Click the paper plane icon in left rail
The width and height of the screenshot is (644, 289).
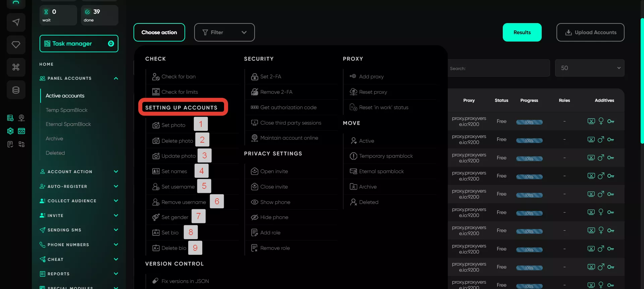click(16, 22)
